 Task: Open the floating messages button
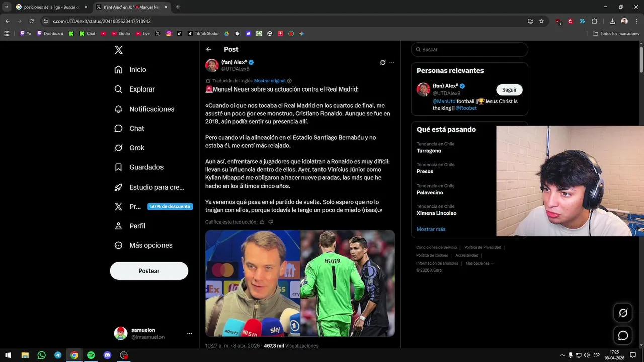(623, 335)
